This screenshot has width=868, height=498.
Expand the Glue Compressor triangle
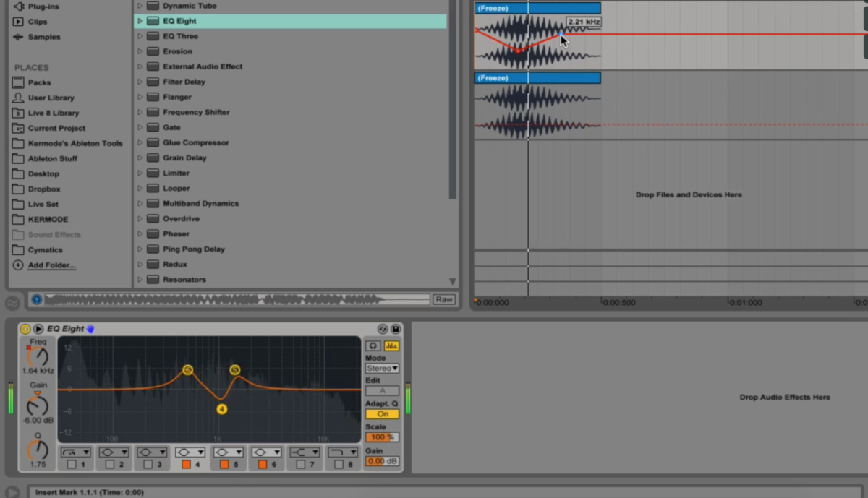click(x=140, y=142)
